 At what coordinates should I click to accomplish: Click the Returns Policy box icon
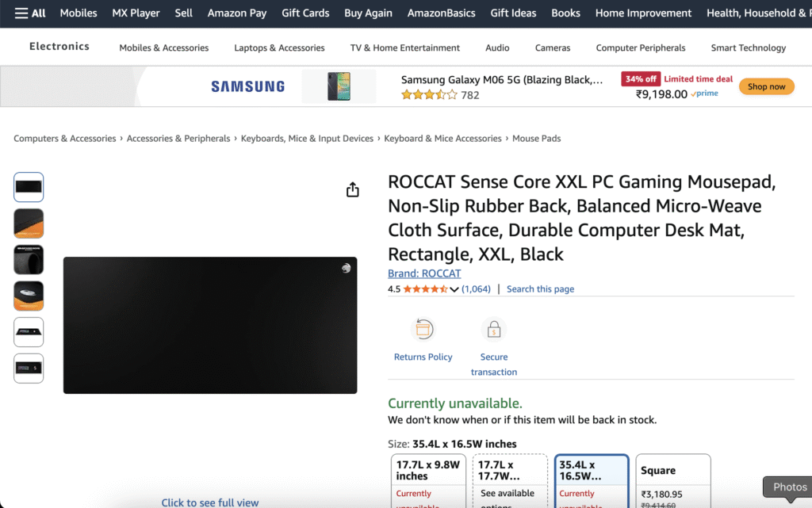click(423, 330)
